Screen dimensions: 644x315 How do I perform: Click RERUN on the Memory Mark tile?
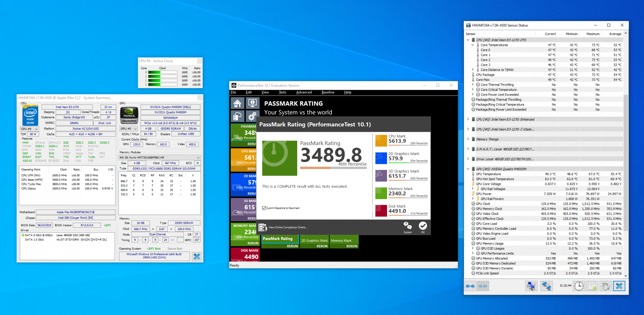(x=352, y=246)
